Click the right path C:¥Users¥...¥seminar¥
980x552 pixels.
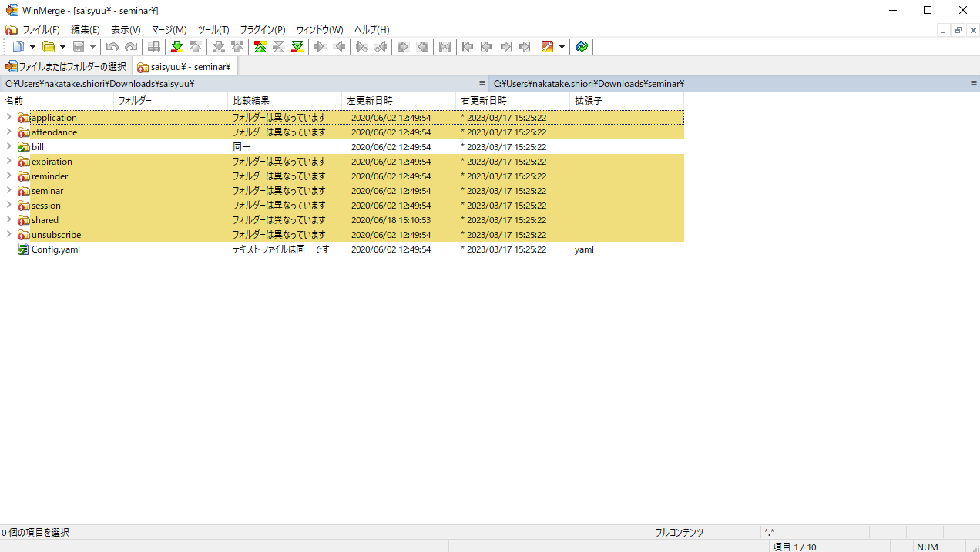589,84
